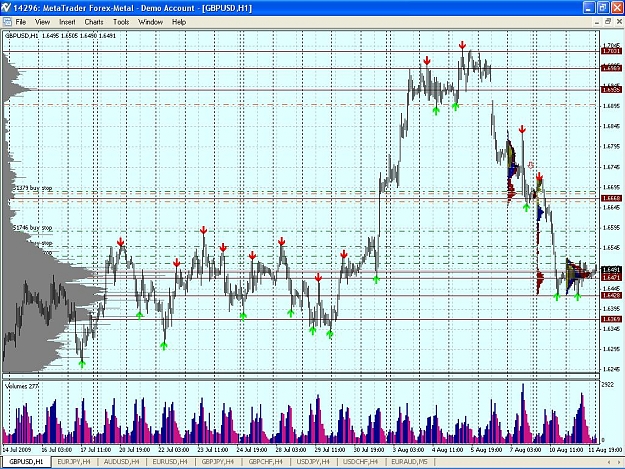Click the 1.7031 price level label
This screenshot has height=469, width=625.
point(611,51)
